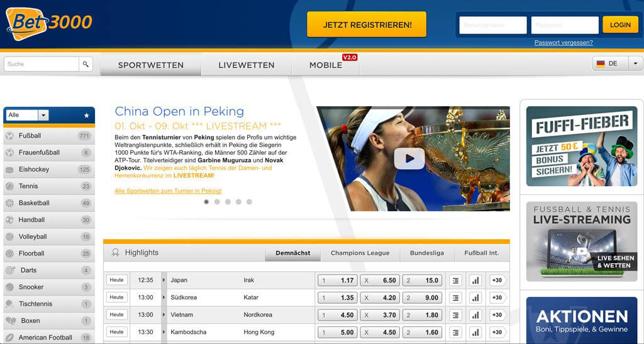
Task: Click the favorites star in sidebar header
Action: click(86, 115)
